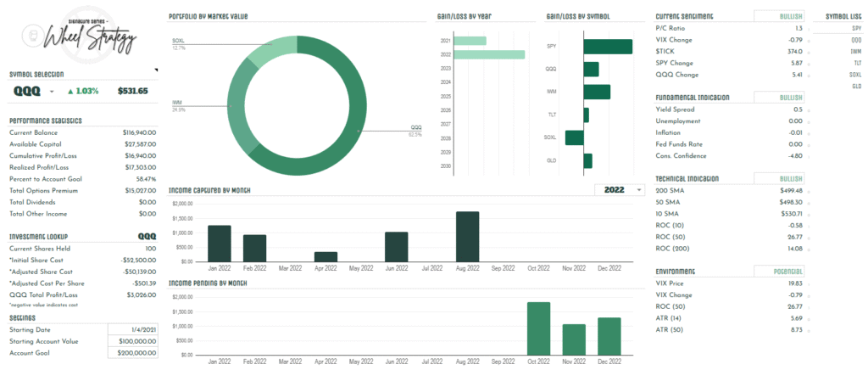Image resolution: width=868 pixels, height=370 pixels.
Task: Click the SPY bar in Gain/Loss by Symbol
Action: (x=608, y=48)
